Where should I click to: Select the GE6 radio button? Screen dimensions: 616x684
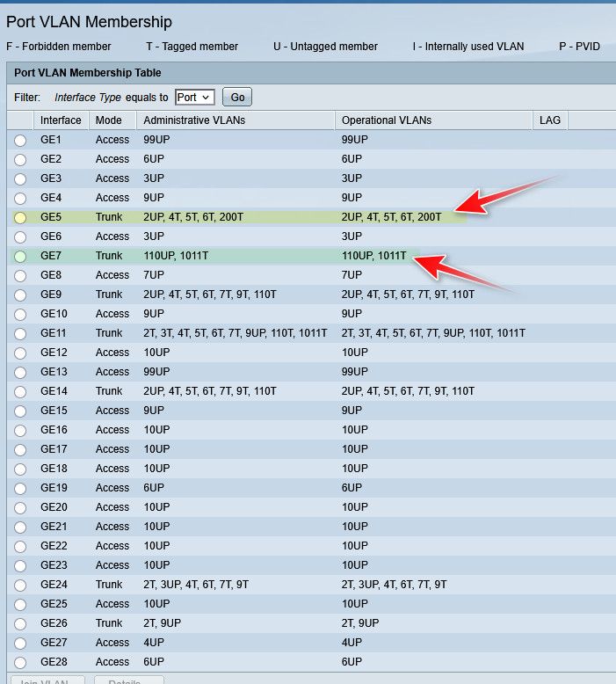pos(20,236)
